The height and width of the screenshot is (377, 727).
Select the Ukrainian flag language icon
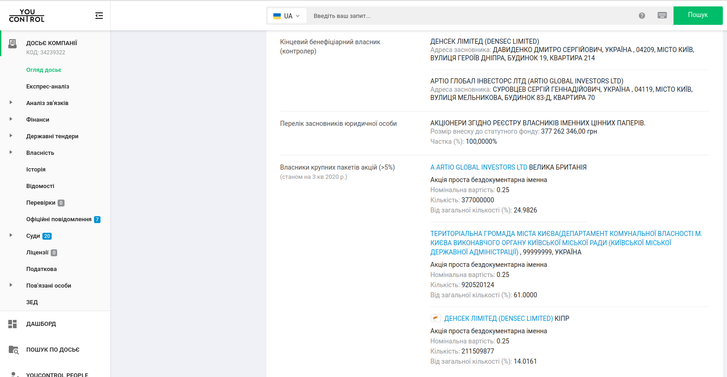(277, 16)
